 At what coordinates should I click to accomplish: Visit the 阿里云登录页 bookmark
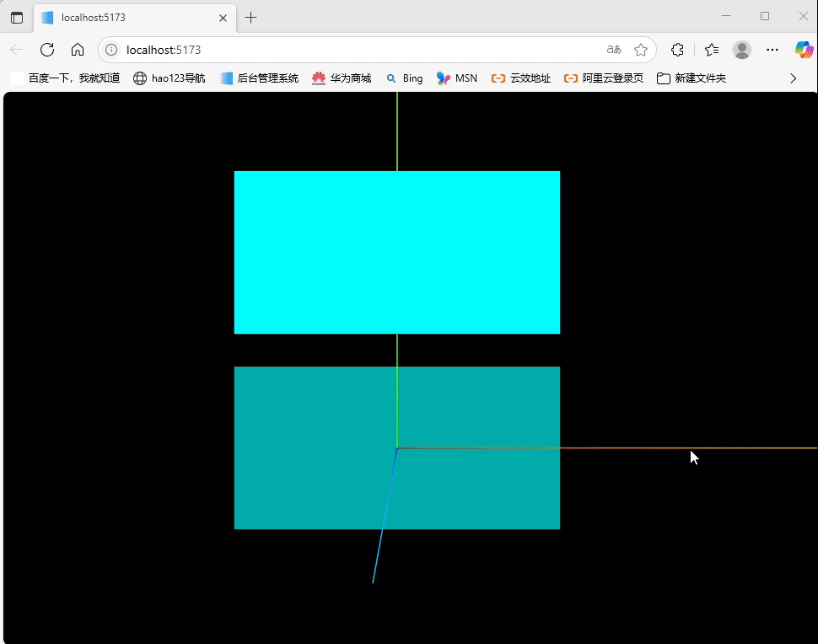pos(604,78)
